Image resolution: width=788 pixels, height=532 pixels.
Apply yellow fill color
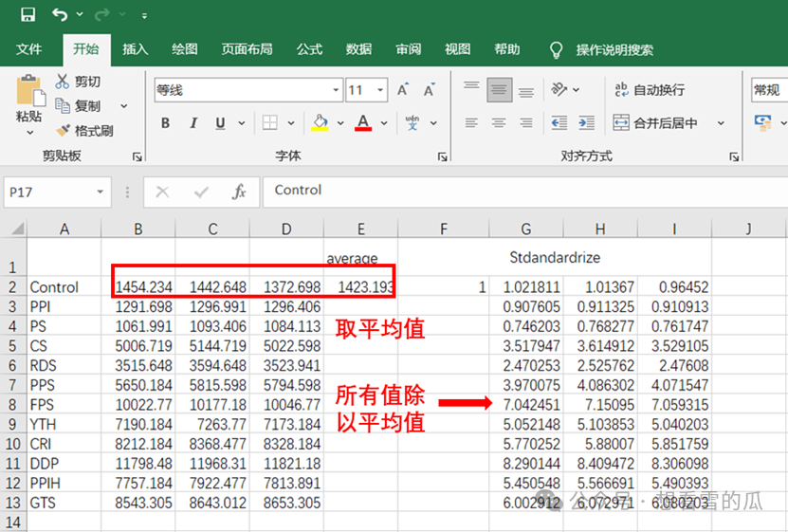(x=321, y=122)
